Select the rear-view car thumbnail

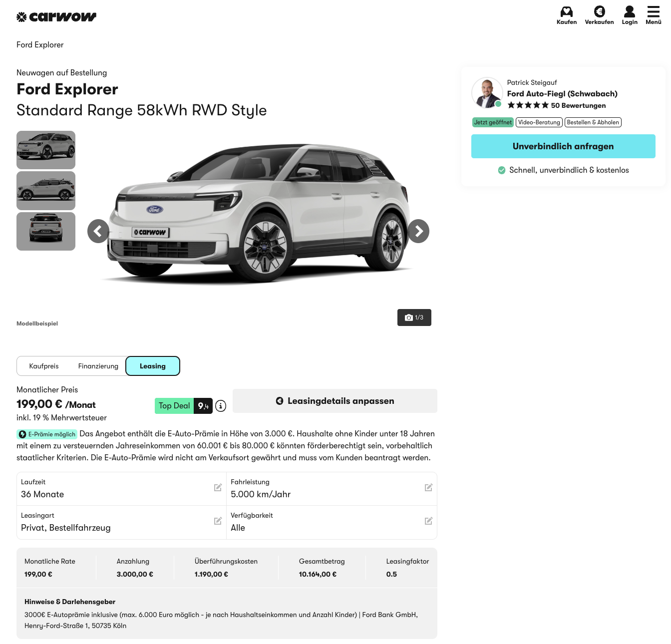coord(46,231)
